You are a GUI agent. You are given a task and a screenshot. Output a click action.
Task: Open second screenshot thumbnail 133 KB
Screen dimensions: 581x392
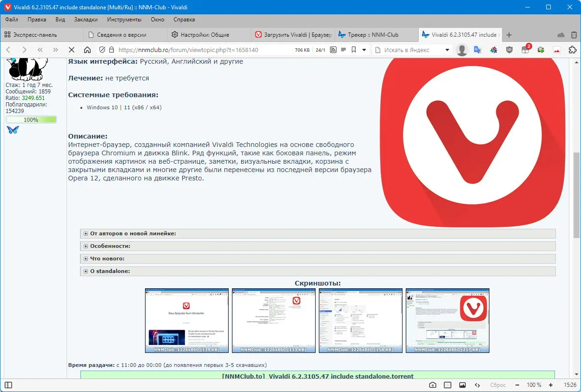(274, 320)
